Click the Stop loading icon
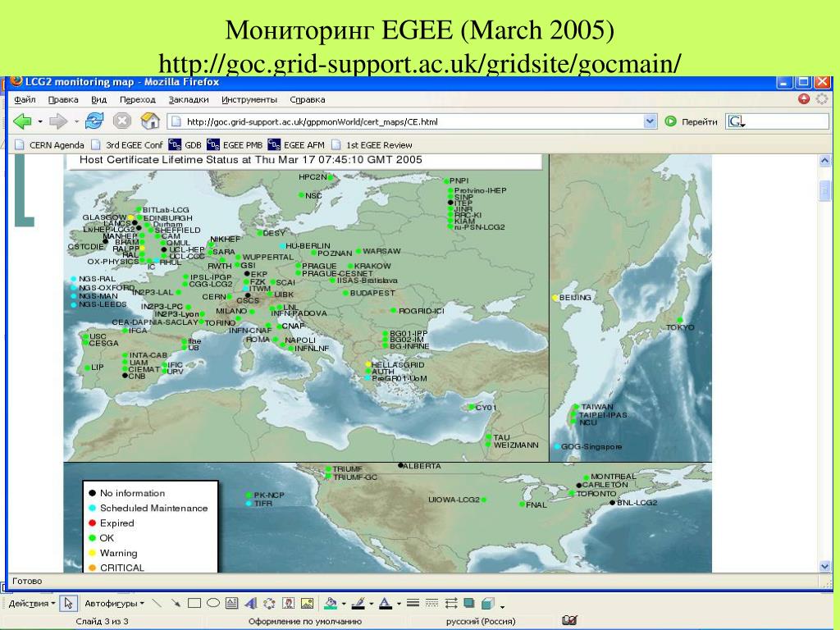Image resolution: width=840 pixels, height=630 pixels. [x=122, y=121]
